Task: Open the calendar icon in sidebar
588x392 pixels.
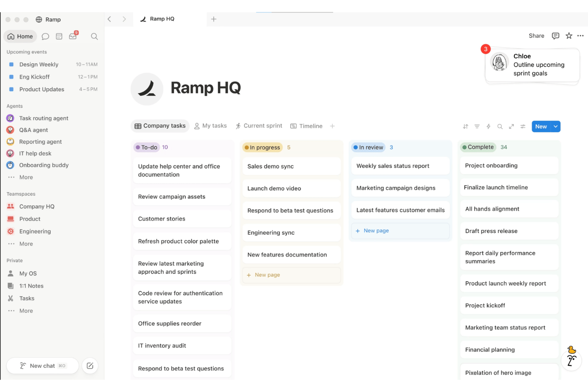Action: coord(59,37)
